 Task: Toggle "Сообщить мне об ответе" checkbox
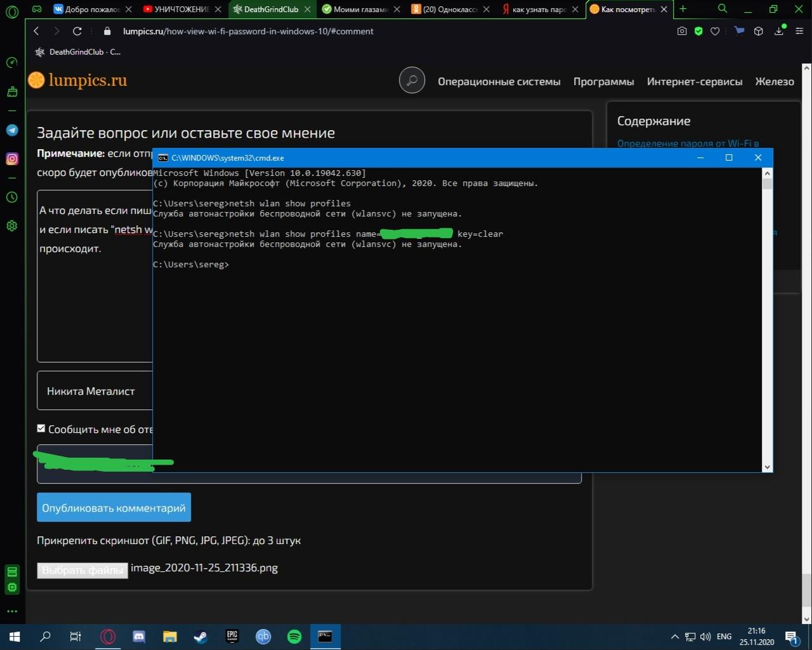pyautogui.click(x=41, y=428)
